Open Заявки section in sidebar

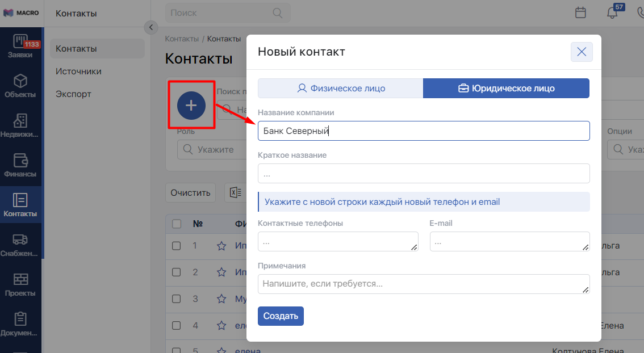20,47
